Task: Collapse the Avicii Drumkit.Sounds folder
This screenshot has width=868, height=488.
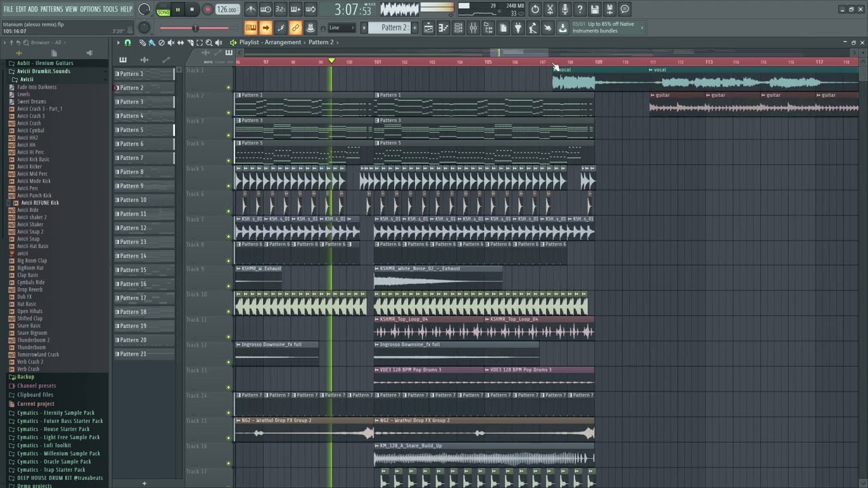Action: click(43, 71)
